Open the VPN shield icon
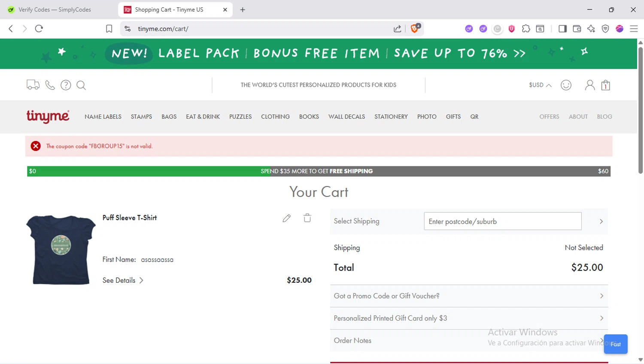This screenshot has height=364, width=644. pyautogui.click(x=605, y=29)
